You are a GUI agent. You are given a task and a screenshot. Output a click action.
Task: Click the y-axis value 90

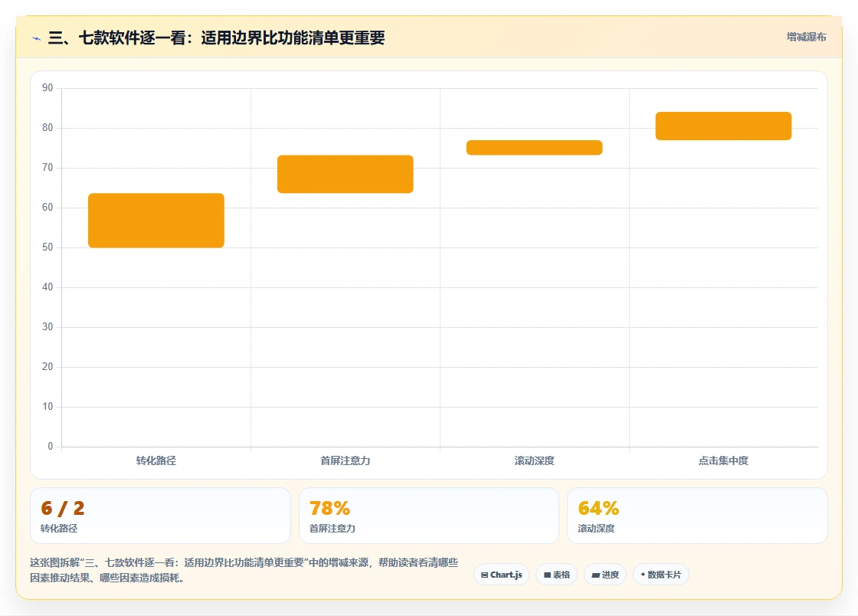47,87
